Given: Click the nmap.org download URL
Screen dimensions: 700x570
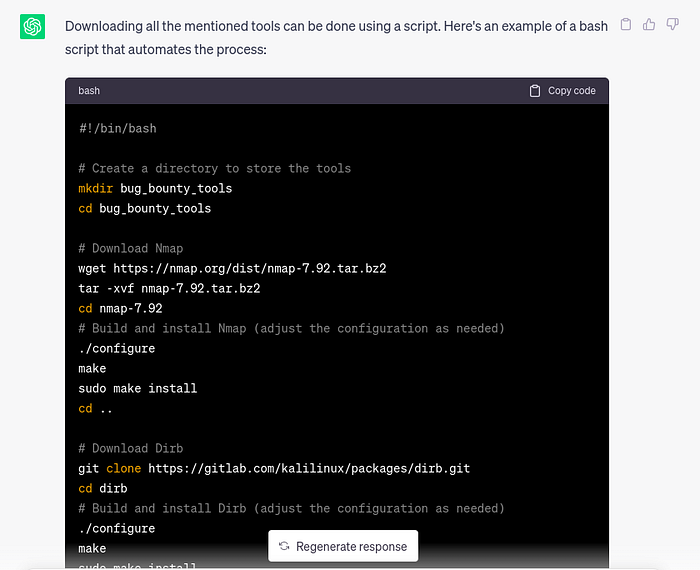Looking at the screenshot, I should click(x=249, y=269).
